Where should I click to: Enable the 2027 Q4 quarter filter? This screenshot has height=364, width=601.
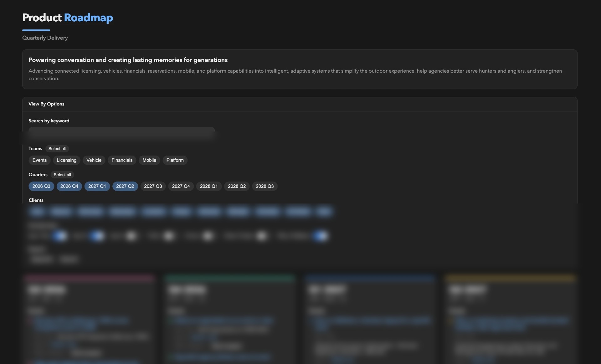181,186
